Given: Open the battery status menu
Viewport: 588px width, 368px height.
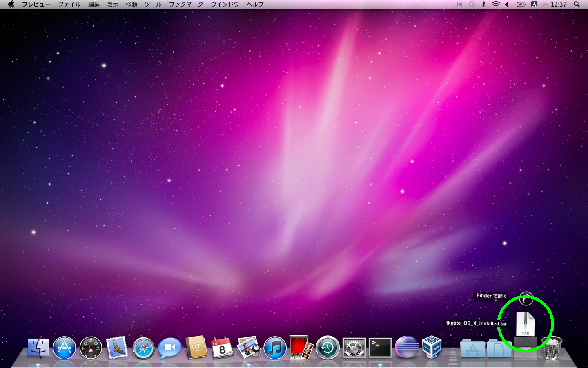Looking at the screenshot, I should click(x=521, y=4).
